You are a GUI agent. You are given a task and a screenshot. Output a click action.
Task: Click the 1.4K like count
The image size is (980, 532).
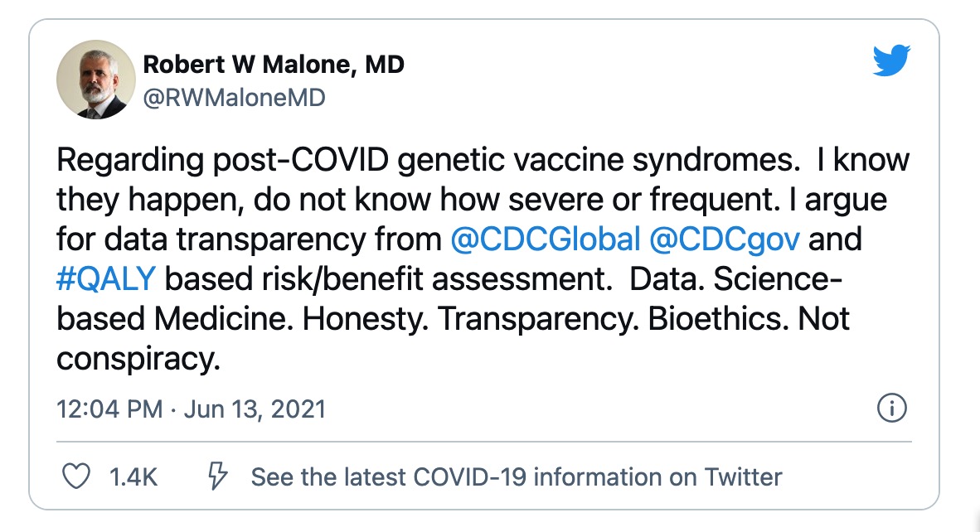(133, 477)
